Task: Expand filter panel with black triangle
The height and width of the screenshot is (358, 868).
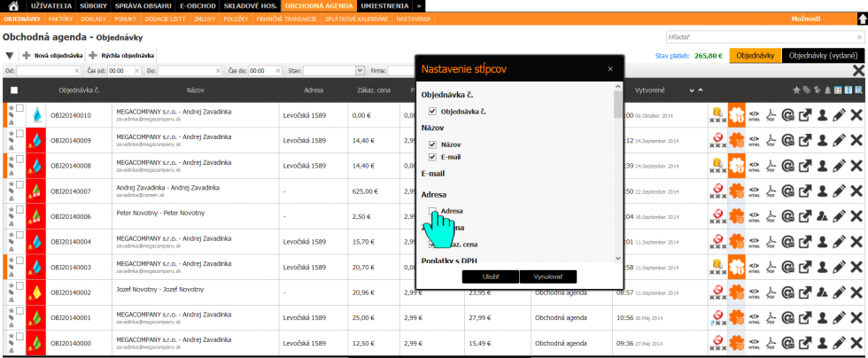Action: 9,55
